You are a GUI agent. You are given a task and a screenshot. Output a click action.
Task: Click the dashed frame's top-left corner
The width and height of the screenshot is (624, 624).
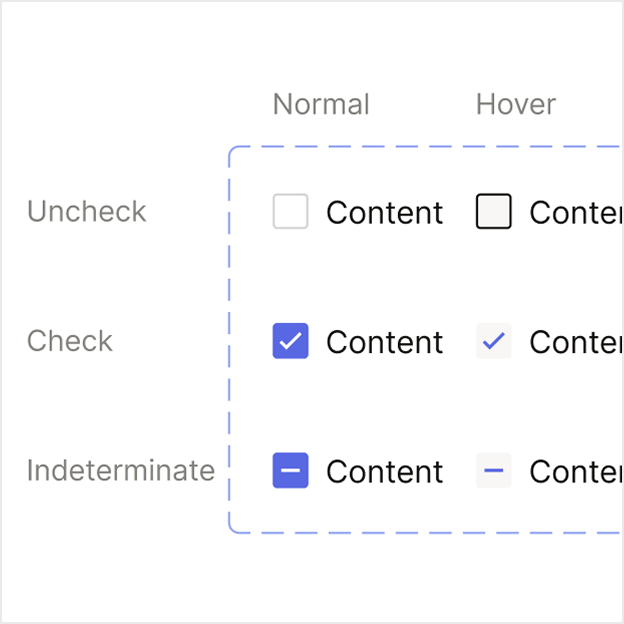pyautogui.click(x=233, y=151)
